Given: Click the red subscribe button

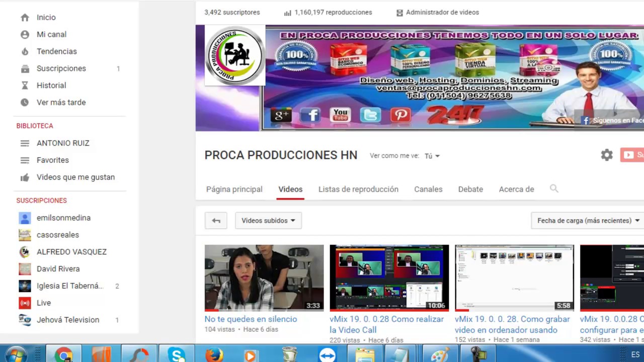Looking at the screenshot, I should pos(632,155).
